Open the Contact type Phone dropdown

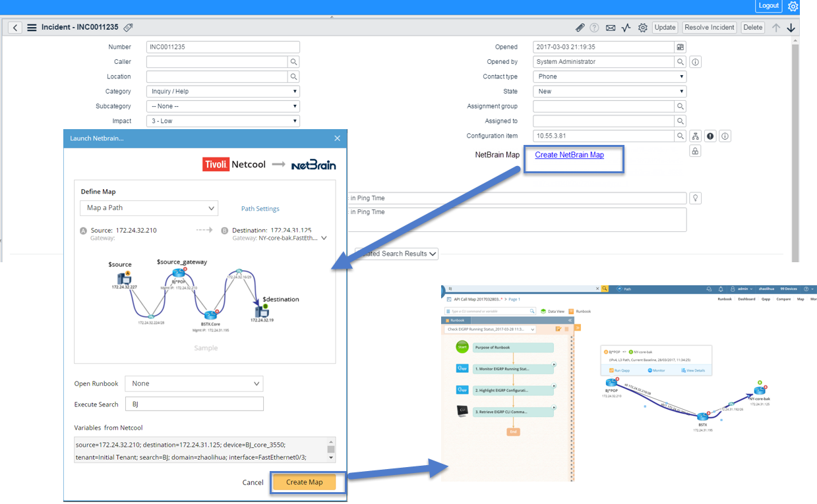(610, 76)
